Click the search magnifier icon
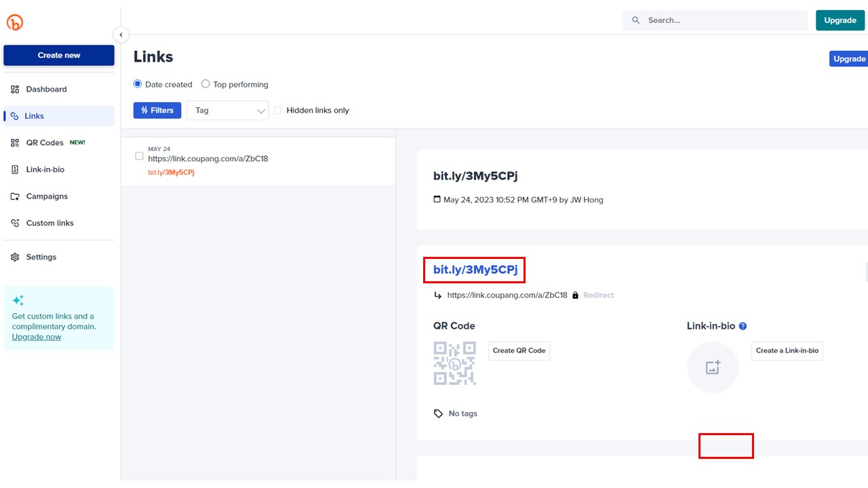Viewport: 868px width, 488px height. pyautogui.click(x=636, y=20)
